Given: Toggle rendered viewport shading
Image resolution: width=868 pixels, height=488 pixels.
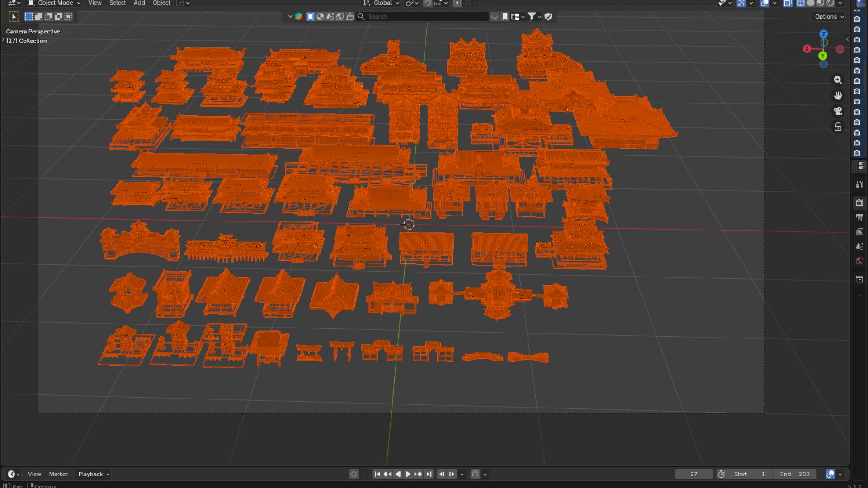Looking at the screenshot, I should click(x=830, y=3).
